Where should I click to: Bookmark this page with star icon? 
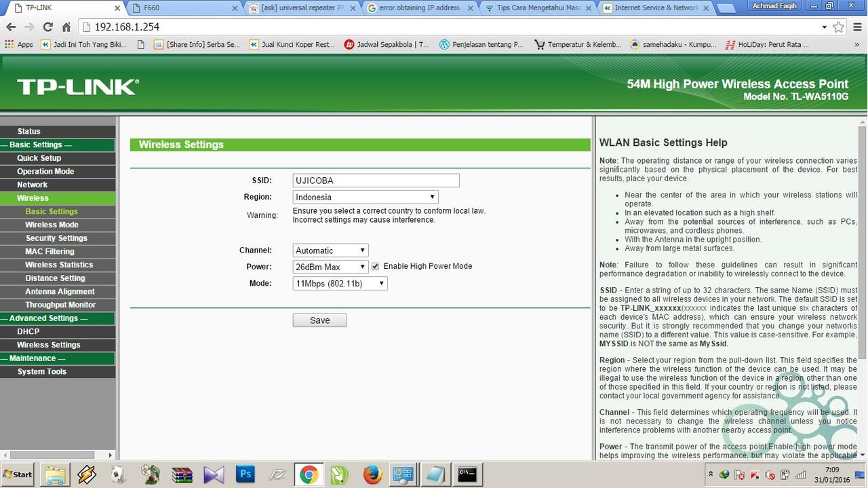(x=839, y=27)
